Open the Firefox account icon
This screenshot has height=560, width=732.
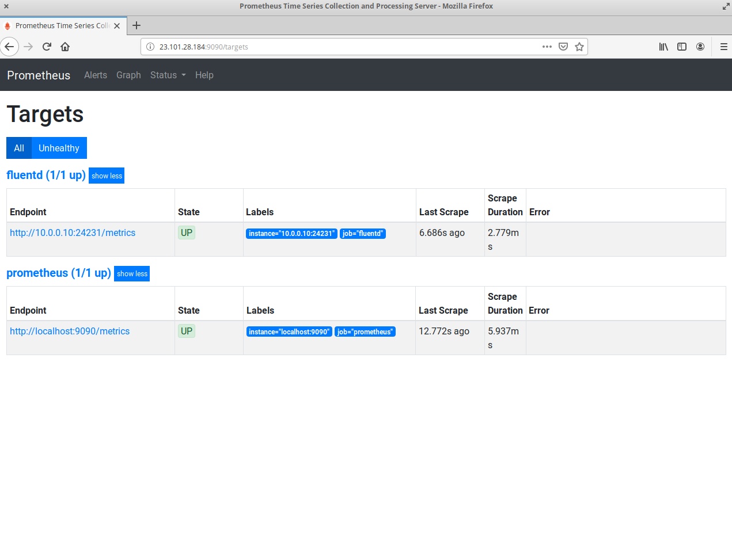[700, 47]
